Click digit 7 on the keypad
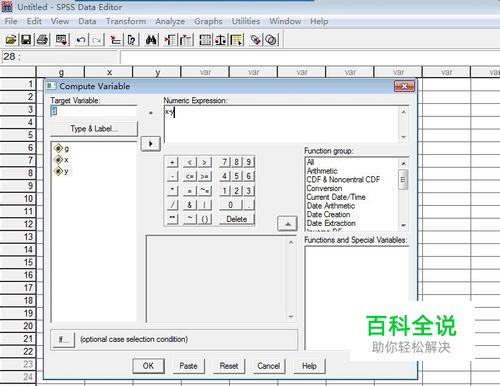Viewport: 500px width, 386px height. (225, 162)
